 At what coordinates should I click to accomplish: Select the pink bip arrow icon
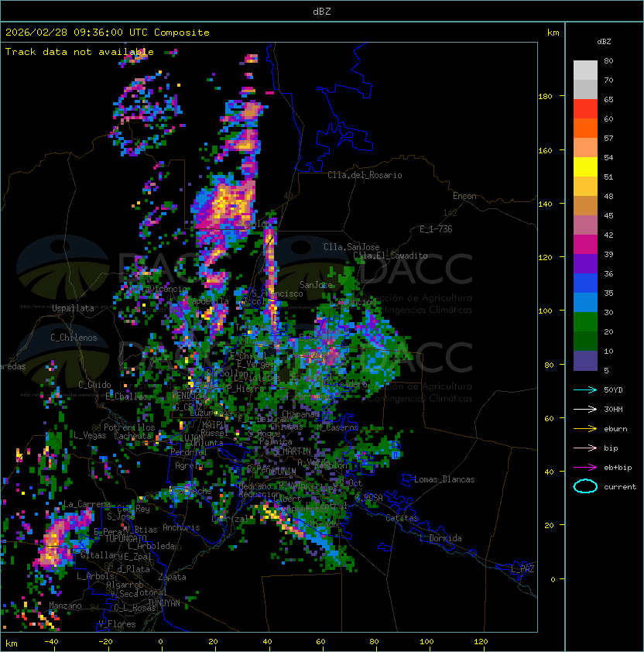click(585, 448)
